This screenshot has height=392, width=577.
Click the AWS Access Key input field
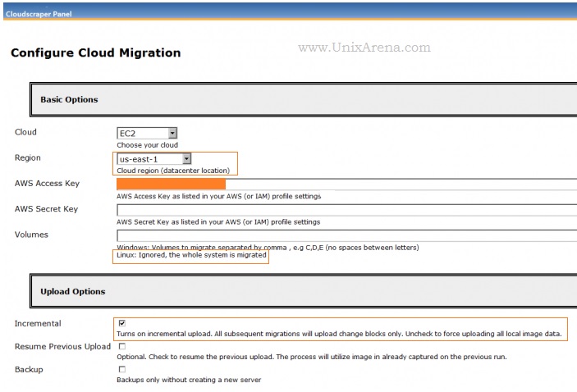click(346, 185)
